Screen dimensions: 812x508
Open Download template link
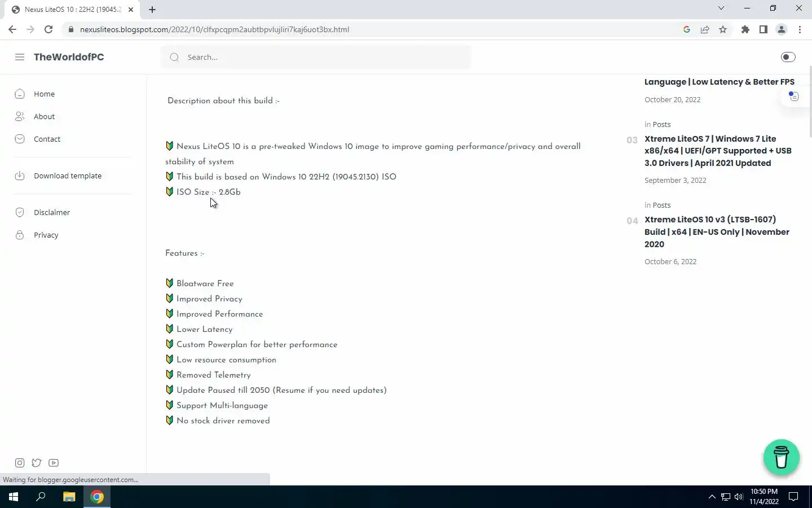[x=68, y=176]
